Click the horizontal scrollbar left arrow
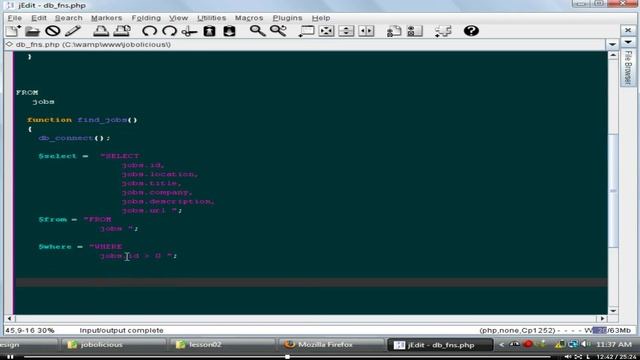Image resolution: width=640 pixels, height=360 pixels. pos(9,318)
